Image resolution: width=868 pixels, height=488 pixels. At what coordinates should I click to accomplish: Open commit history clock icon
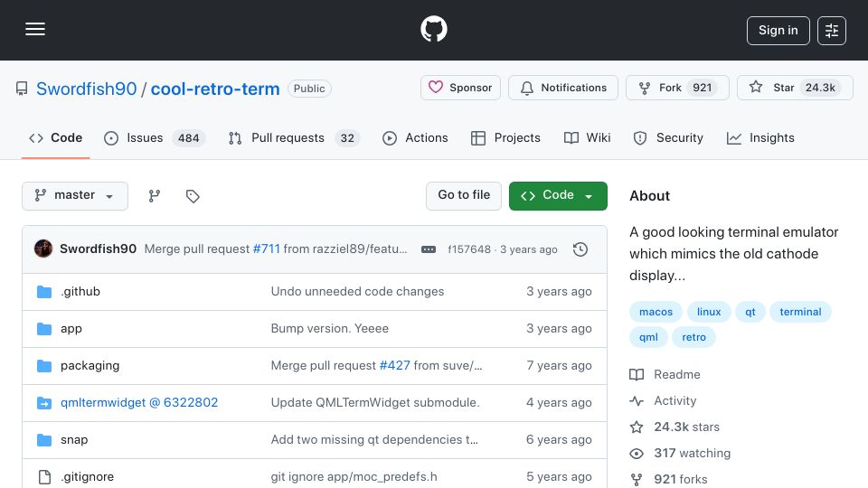(580, 249)
